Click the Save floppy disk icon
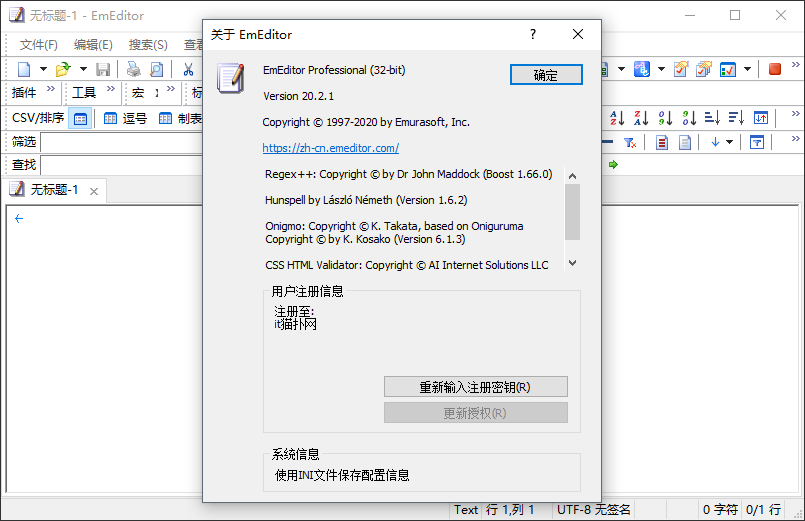This screenshot has height=521, width=805. [x=103, y=69]
